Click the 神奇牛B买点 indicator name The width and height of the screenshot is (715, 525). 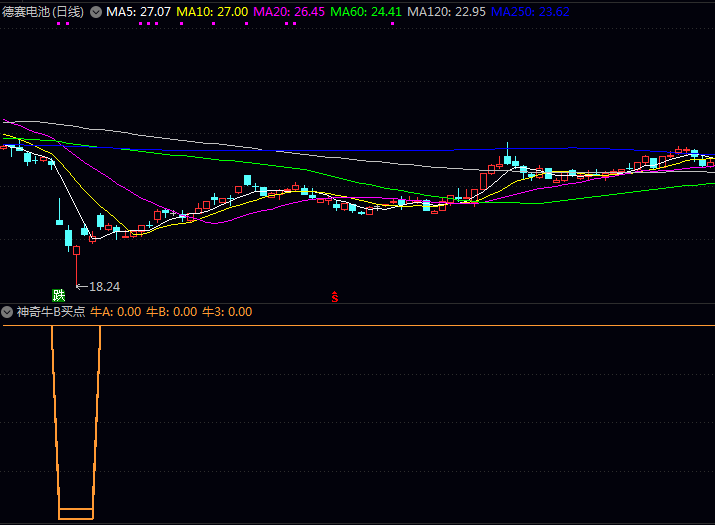(x=50, y=312)
